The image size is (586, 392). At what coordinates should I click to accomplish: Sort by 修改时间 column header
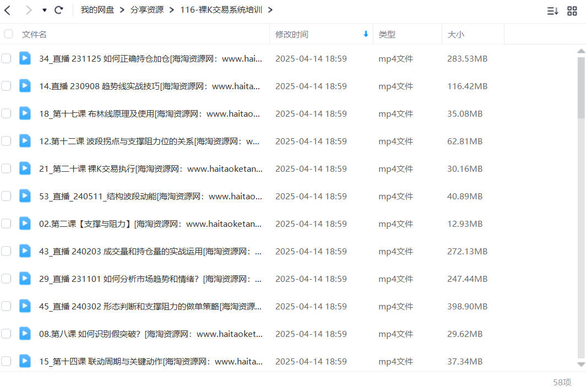click(292, 35)
